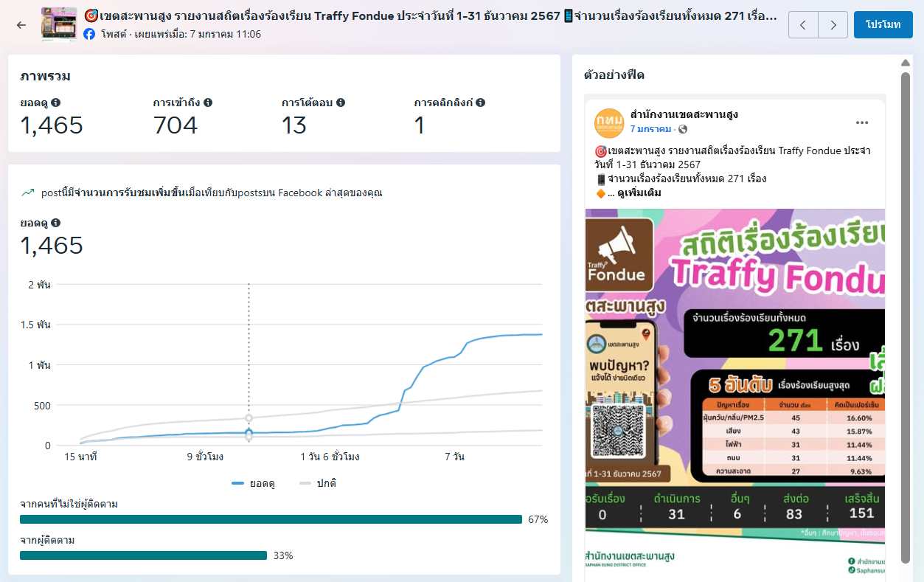
Task: Click the 33% followers progress bar
Action: click(x=143, y=555)
